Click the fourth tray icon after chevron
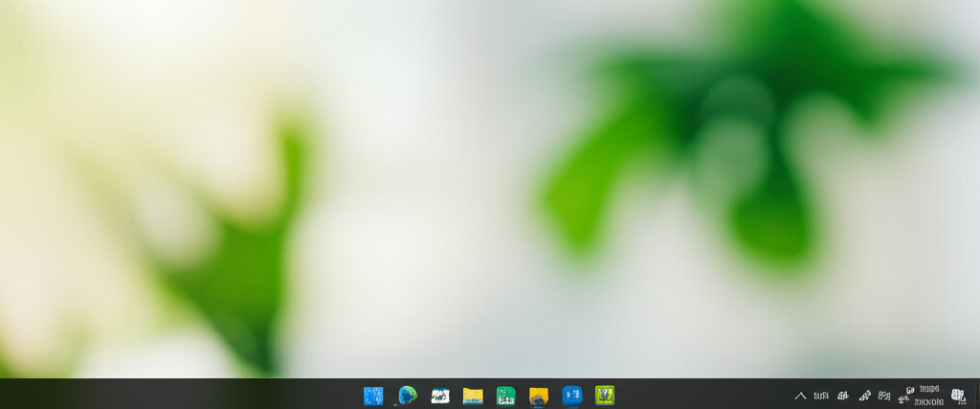Screen dimensions: 980x409 point(884,396)
